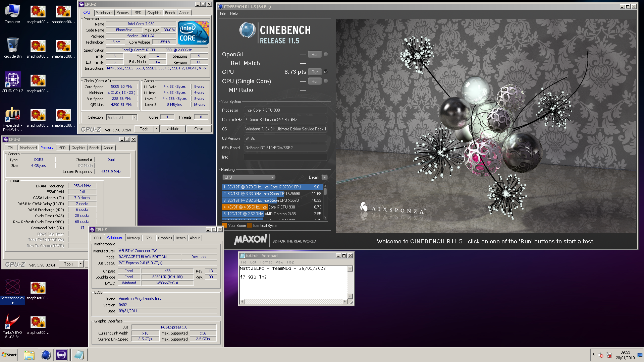Open Graphics tab in Memory CPU-Z window
This screenshot has width=644, height=362.
(x=78, y=148)
